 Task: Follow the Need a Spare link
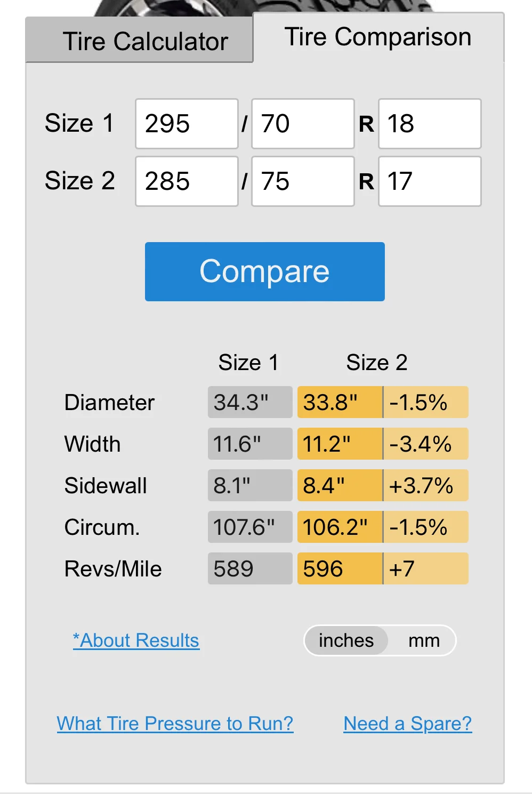[x=407, y=724]
